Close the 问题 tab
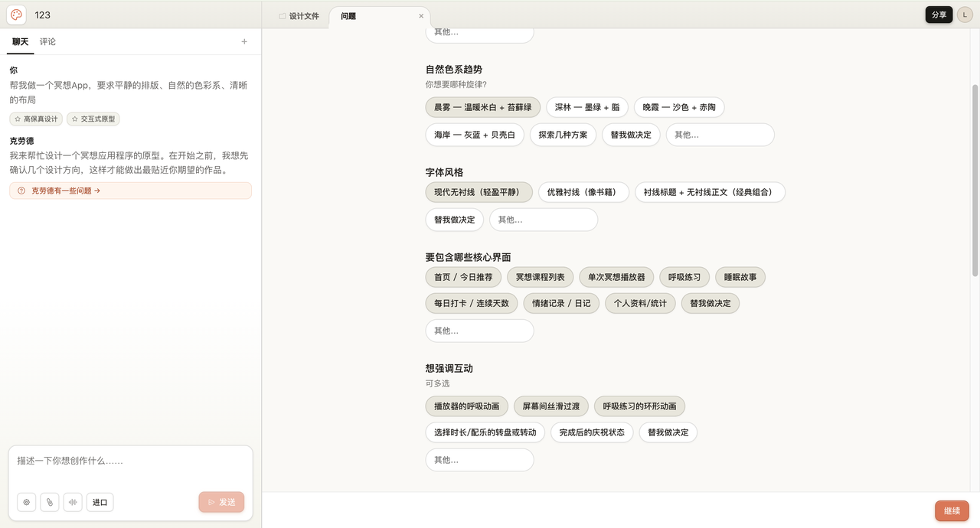980x528 pixels. pyautogui.click(x=421, y=16)
